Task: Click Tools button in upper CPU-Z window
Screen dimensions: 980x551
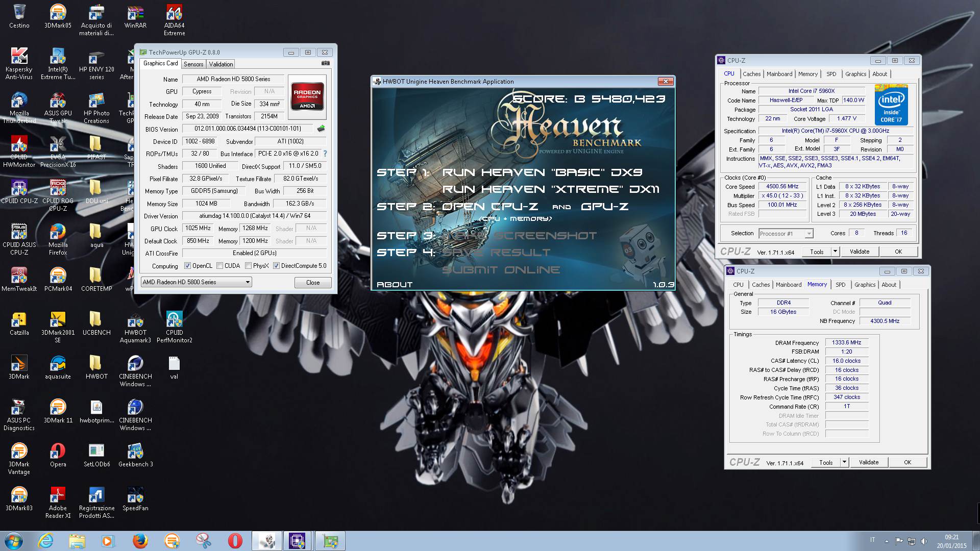Action: (817, 252)
